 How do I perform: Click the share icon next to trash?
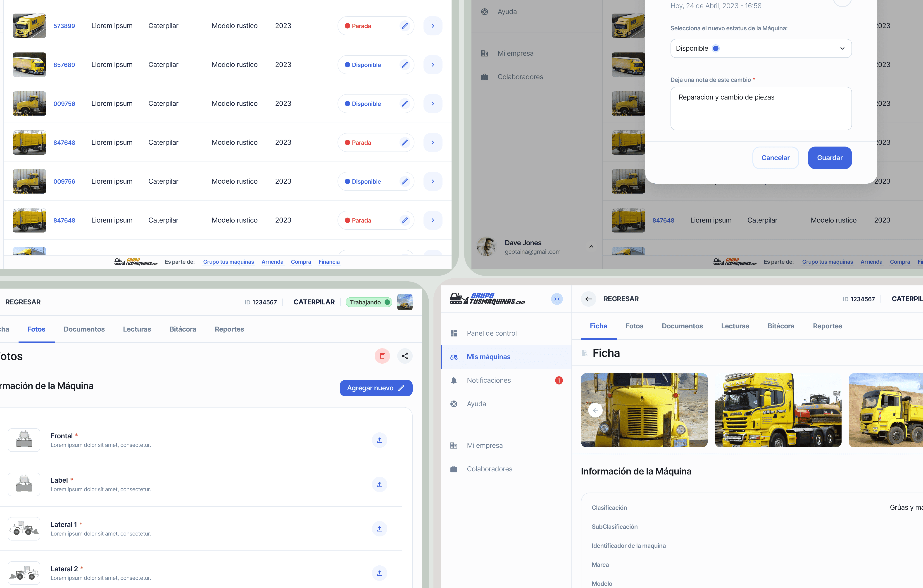tap(405, 356)
